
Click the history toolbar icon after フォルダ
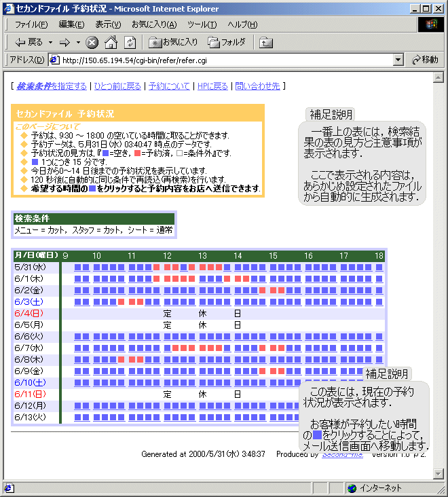tap(266, 43)
